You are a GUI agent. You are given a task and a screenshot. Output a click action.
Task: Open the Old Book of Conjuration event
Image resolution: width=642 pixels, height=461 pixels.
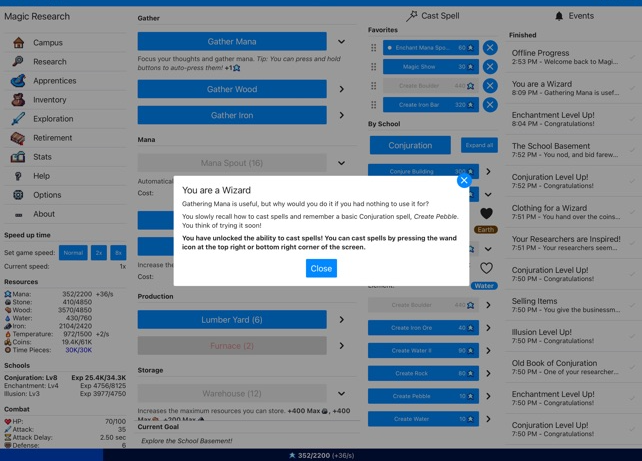(x=572, y=367)
